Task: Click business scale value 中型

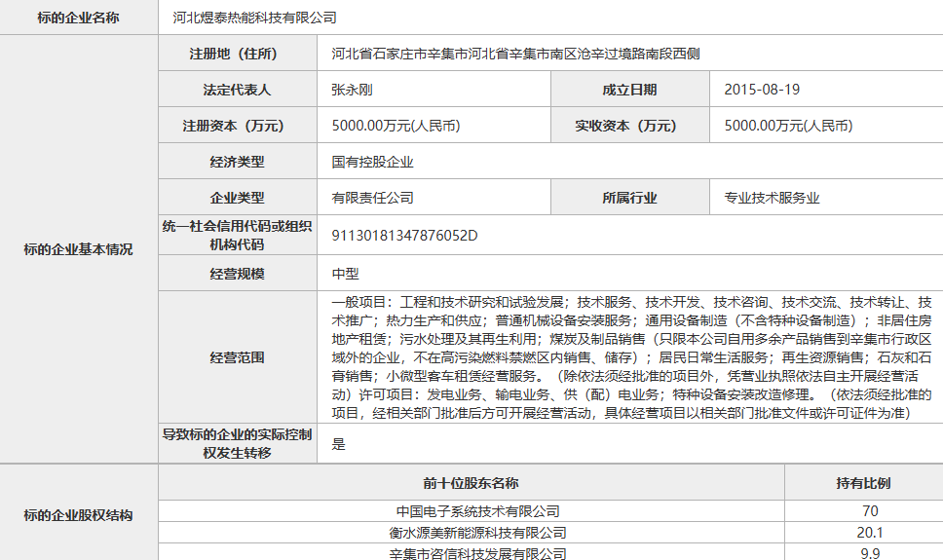Action: 346,274
